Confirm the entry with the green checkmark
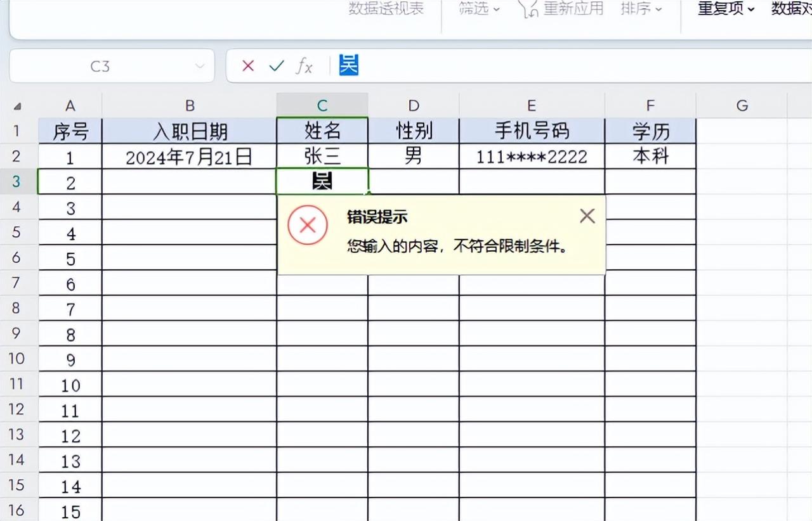Image resolution: width=812 pixels, height=521 pixels. (x=277, y=66)
